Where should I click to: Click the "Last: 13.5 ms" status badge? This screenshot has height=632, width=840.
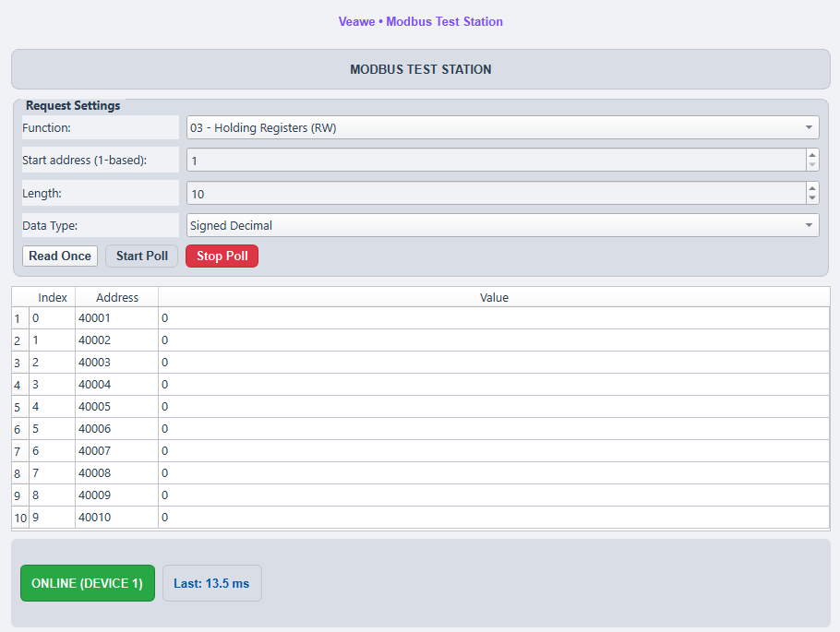click(x=211, y=582)
